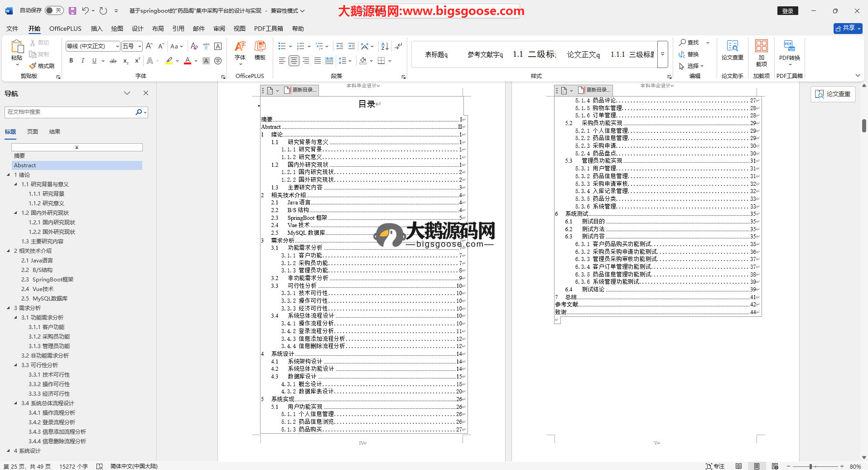Toggle bold formatting
Screen dimensions: 868x470
point(71,61)
